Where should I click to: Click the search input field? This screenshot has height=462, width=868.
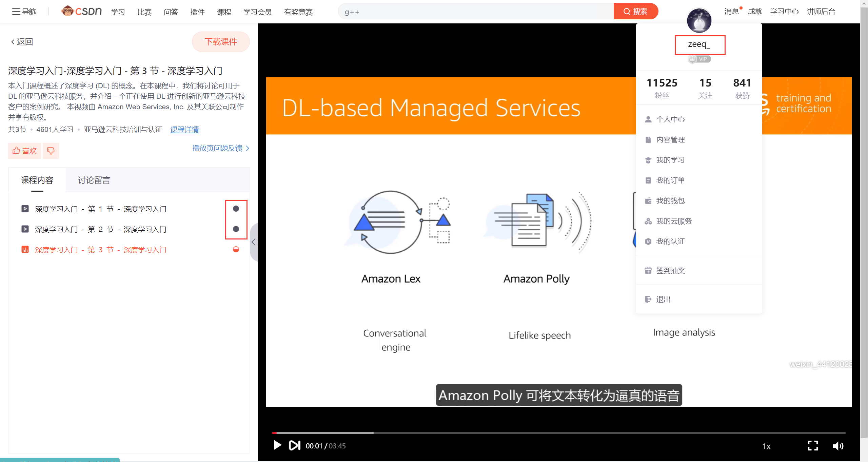475,12
